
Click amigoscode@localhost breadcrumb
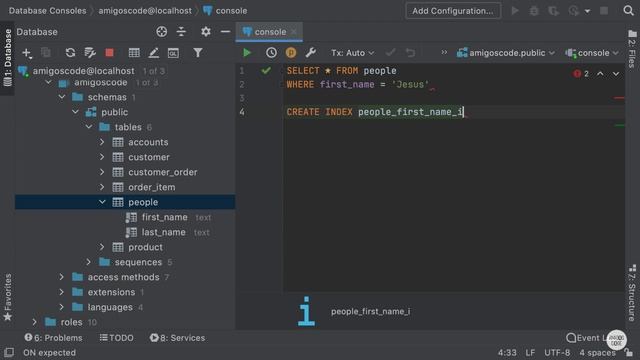[145, 11]
